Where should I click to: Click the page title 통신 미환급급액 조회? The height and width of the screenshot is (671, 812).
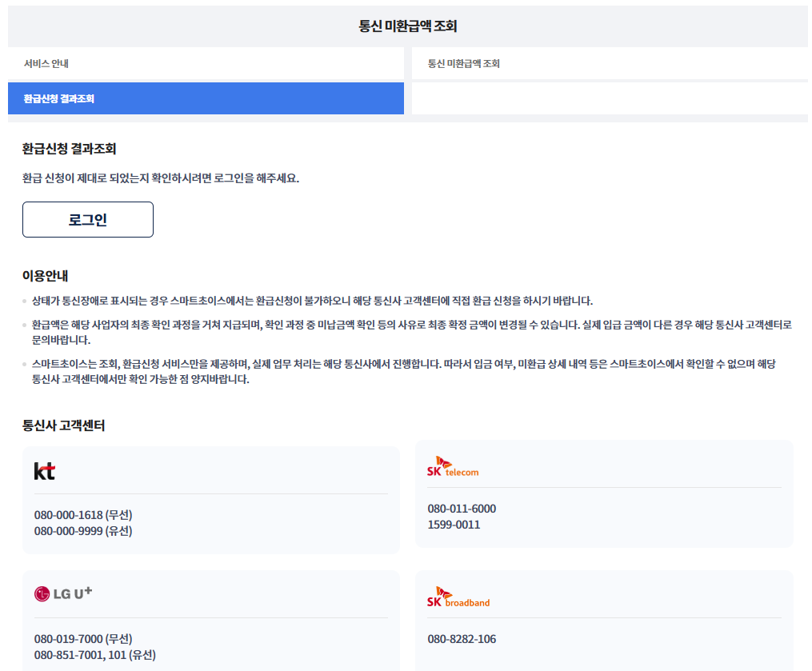406,25
